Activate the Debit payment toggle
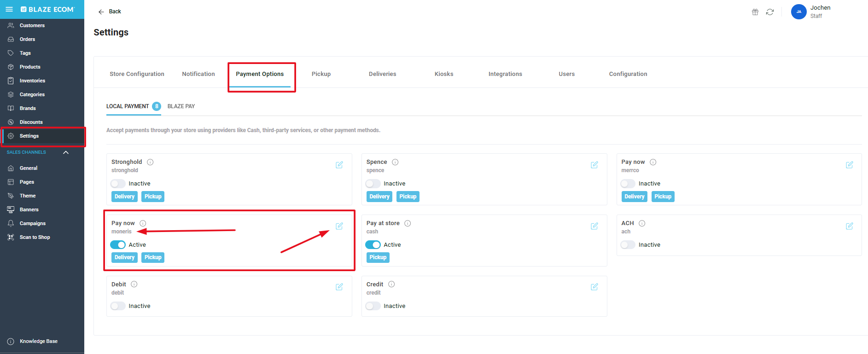This screenshot has height=354, width=868. pos(118,306)
